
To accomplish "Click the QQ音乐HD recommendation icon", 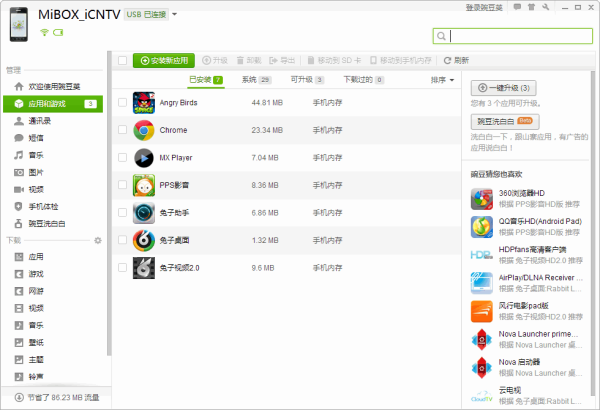I will (x=482, y=227).
